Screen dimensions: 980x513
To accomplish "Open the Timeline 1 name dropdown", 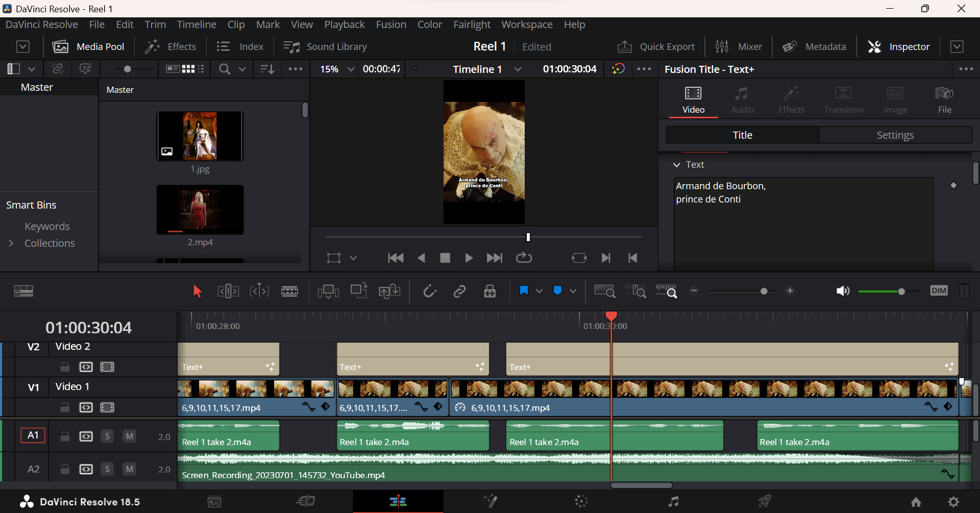I will 518,69.
